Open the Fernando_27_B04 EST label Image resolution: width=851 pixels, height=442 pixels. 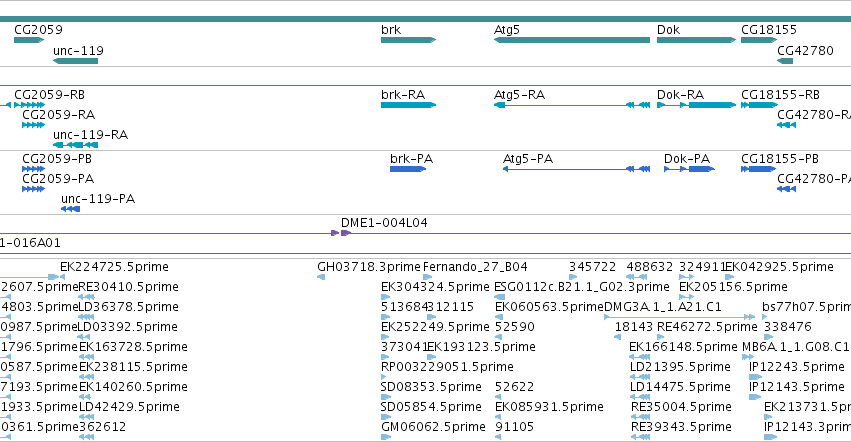(x=475, y=267)
